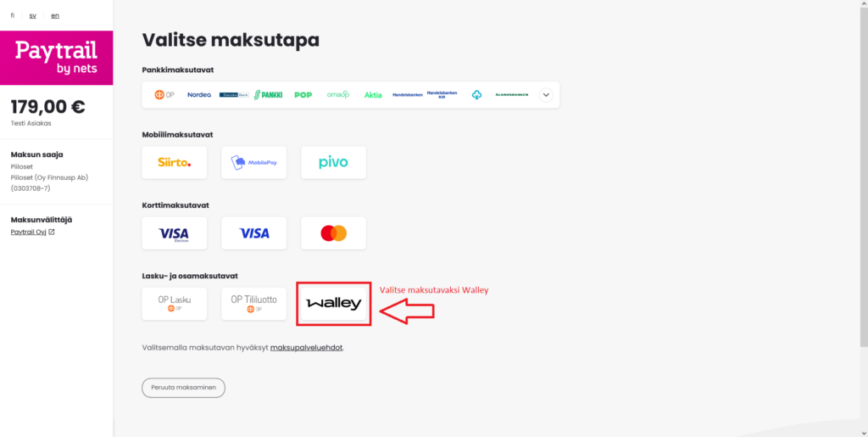
Task: Pay with Siirto mobile payment
Action: [x=175, y=162]
